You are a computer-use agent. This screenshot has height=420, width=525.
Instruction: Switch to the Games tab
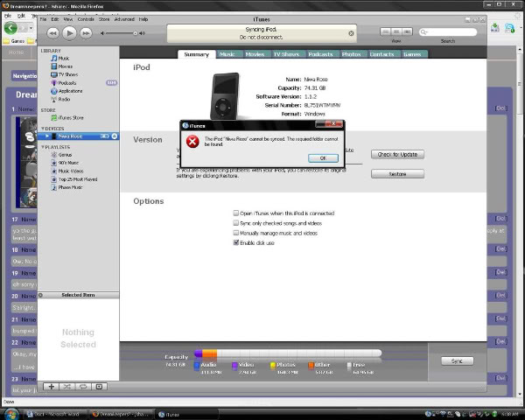click(412, 54)
